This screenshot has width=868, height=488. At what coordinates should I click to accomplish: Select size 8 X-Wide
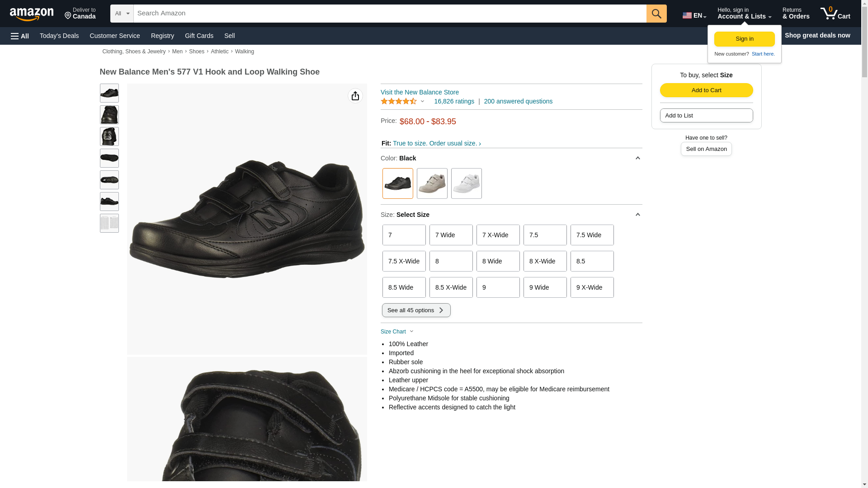pos(545,261)
